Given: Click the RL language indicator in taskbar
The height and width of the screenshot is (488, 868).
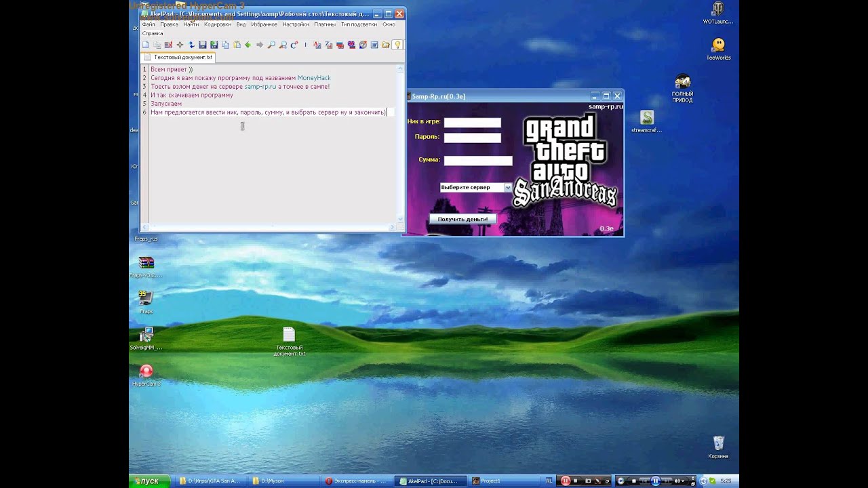Looking at the screenshot, I should (549, 481).
